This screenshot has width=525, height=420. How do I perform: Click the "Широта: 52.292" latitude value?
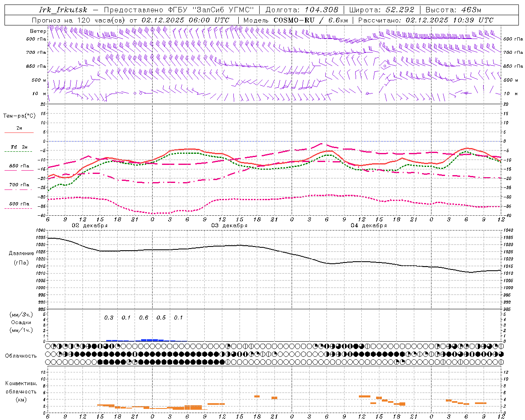tap(382, 10)
